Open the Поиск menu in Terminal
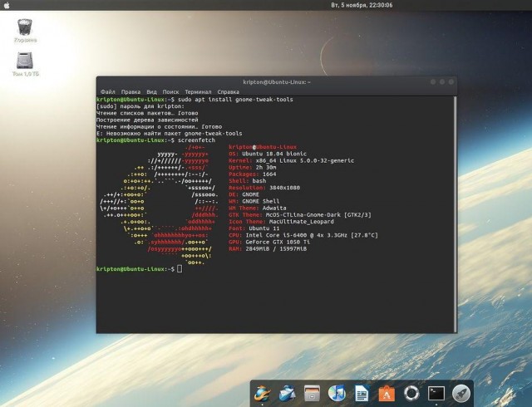 coord(170,92)
